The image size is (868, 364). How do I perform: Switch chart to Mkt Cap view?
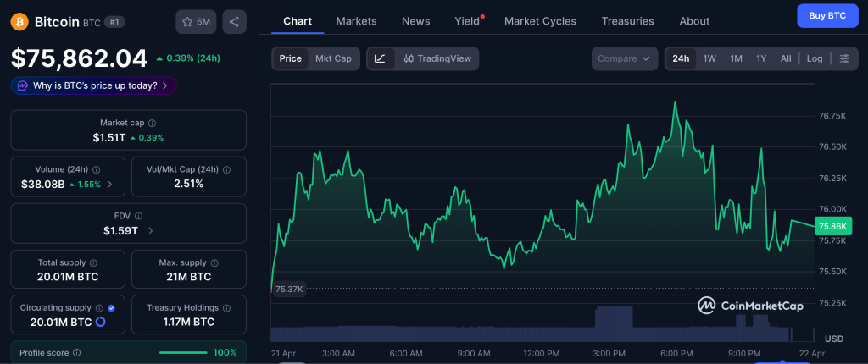[333, 58]
